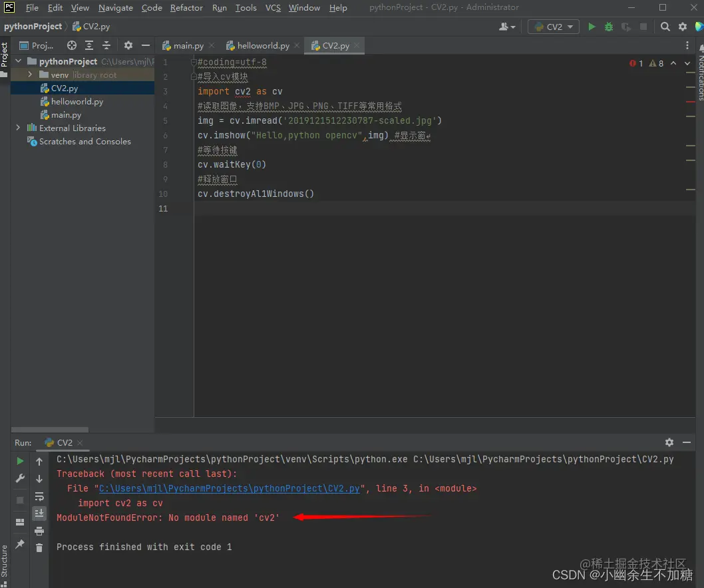The image size is (704, 588).
Task: Run the CV2 configuration from the toolbar
Action: [x=592, y=27]
